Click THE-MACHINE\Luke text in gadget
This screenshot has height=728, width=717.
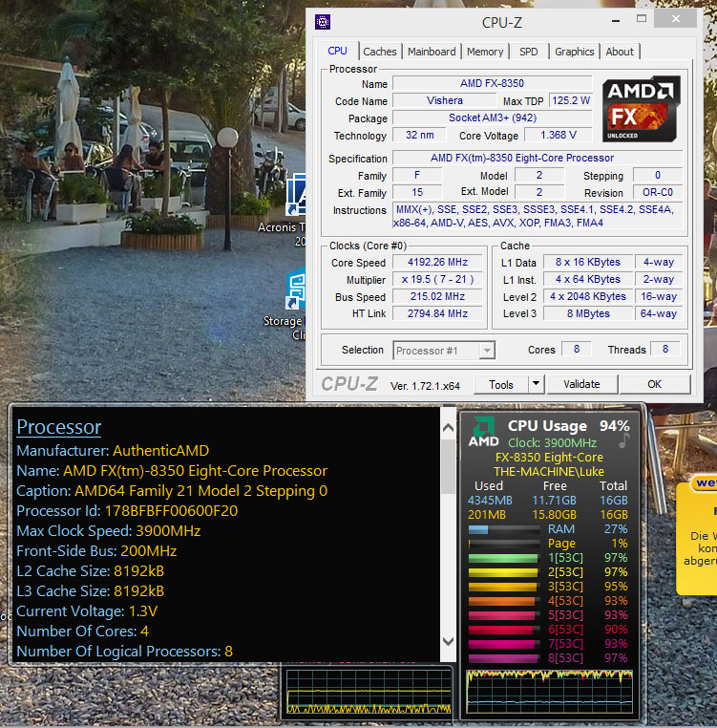[x=549, y=472]
